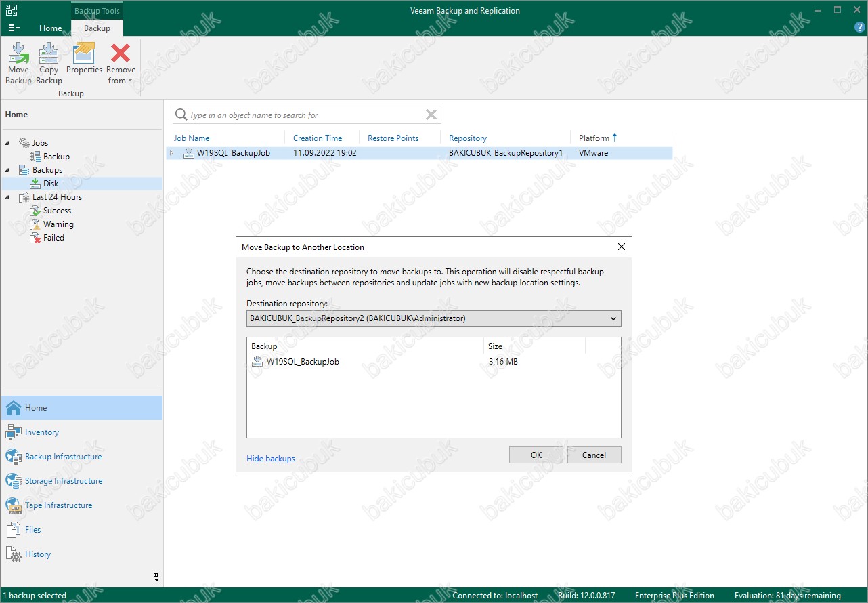This screenshot has width=868, height=603.
Task: Open backup Properties from ribbon
Action: (x=84, y=58)
